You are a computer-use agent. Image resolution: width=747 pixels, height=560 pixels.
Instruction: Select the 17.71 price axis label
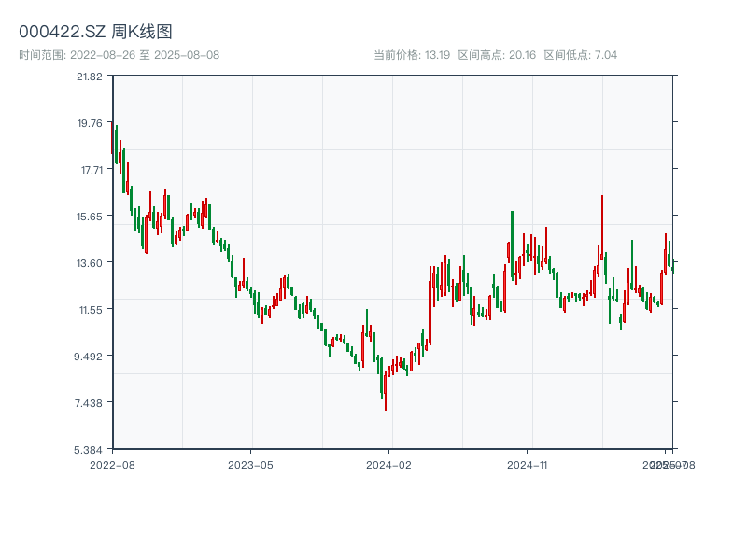91,170
